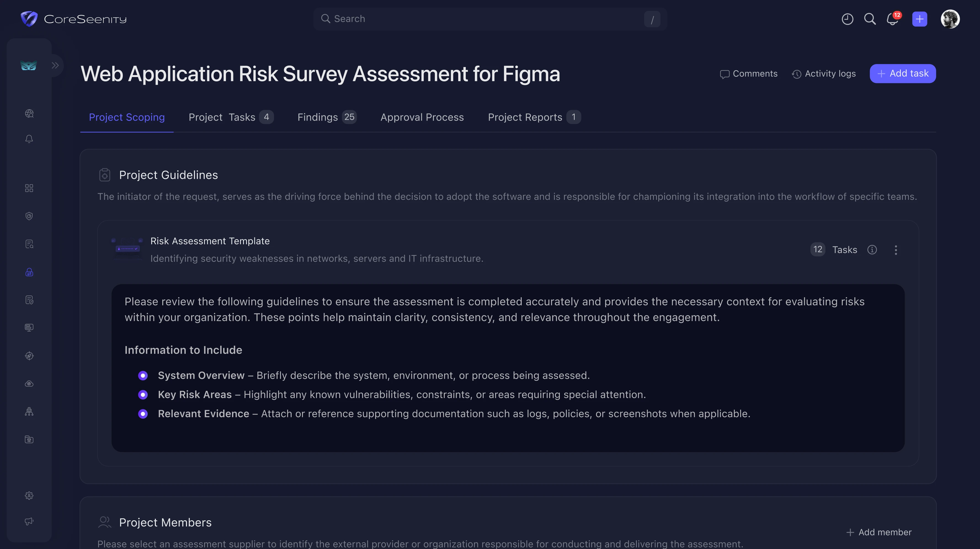Select the highlighted padlock sidebar icon
This screenshot has height=549, width=980.
pos(29,272)
